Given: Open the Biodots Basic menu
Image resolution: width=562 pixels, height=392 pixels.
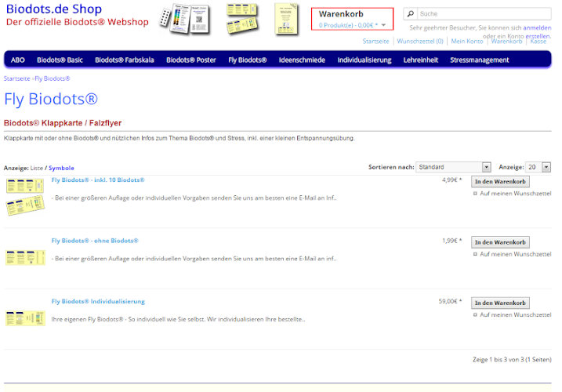Looking at the screenshot, I should click(x=60, y=60).
